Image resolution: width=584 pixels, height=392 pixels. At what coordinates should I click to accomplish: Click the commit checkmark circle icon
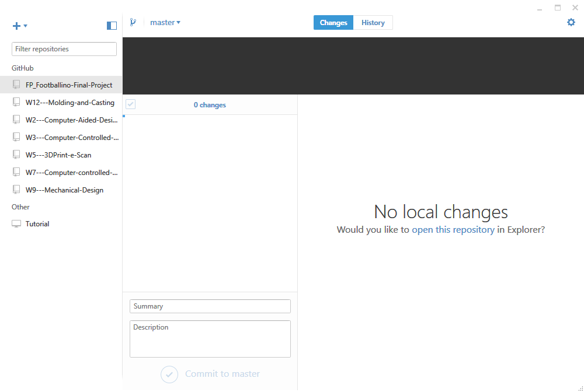[169, 374]
